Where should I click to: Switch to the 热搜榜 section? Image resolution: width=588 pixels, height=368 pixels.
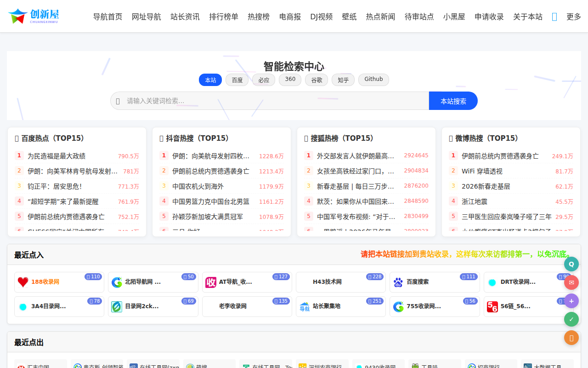pos(259,16)
